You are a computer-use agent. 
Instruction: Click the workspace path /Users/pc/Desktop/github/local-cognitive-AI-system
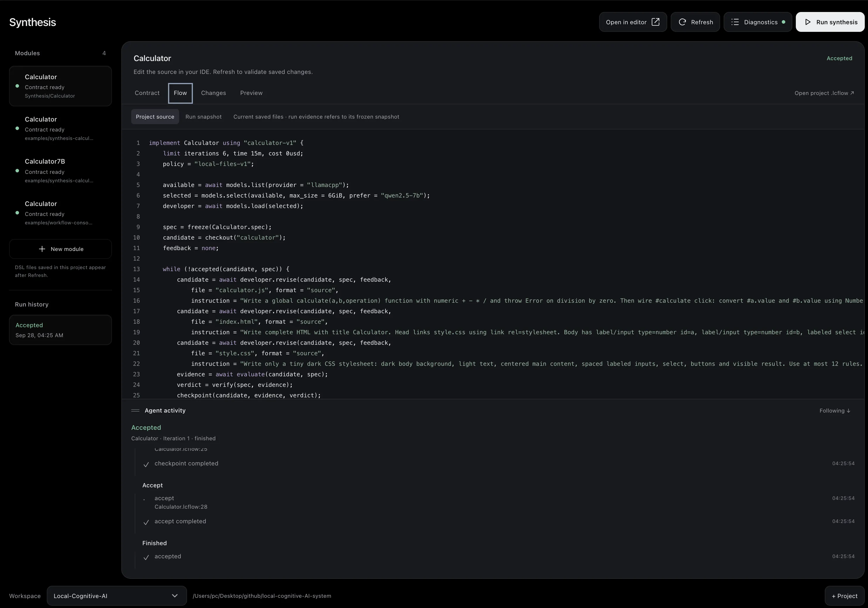(x=262, y=596)
